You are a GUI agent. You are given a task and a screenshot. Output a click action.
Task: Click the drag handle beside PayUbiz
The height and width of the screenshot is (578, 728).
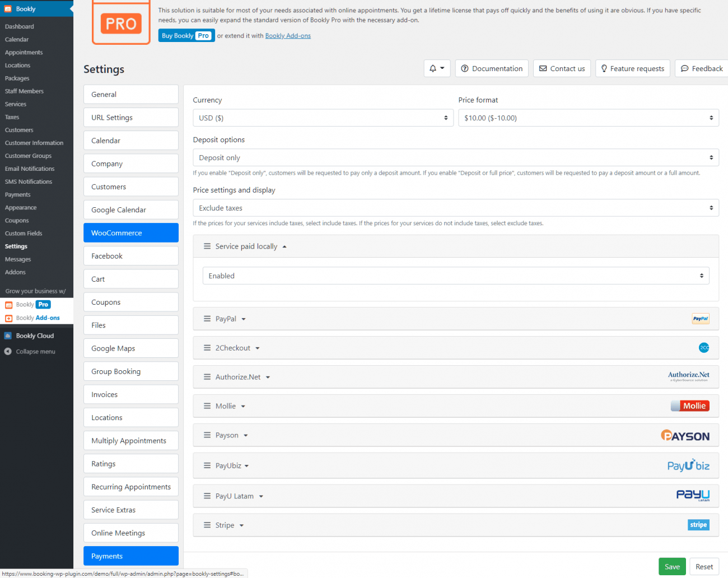[207, 465]
